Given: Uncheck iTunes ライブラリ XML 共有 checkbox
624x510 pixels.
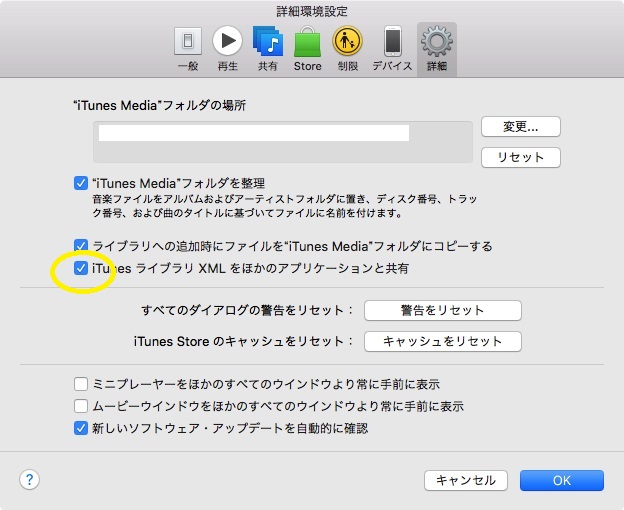Looking at the screenshot, I should pyautogui.click(x=81, y=268).
